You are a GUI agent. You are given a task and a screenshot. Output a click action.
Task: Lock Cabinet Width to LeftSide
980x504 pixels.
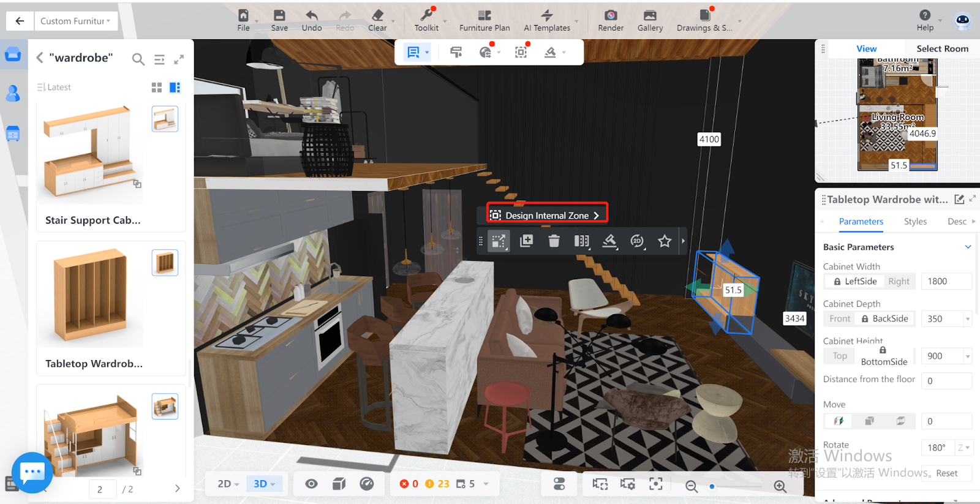point(854,281)
